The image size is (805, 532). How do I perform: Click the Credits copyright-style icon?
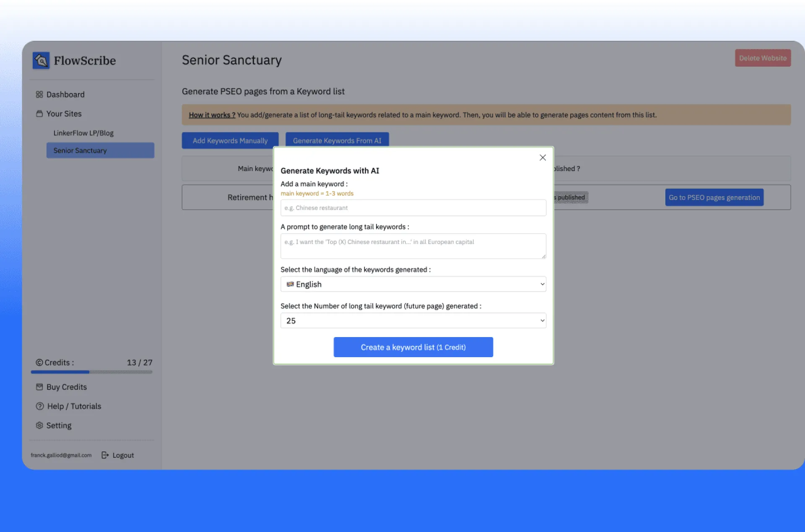pos(39,363)
